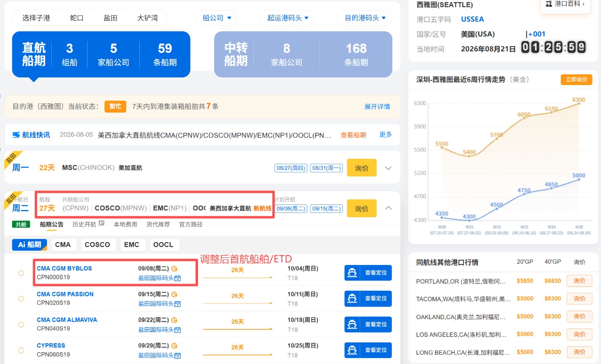Click the clock icon beside 09/22(周二)
Screen dimensions: 601x364
(174, 320)
